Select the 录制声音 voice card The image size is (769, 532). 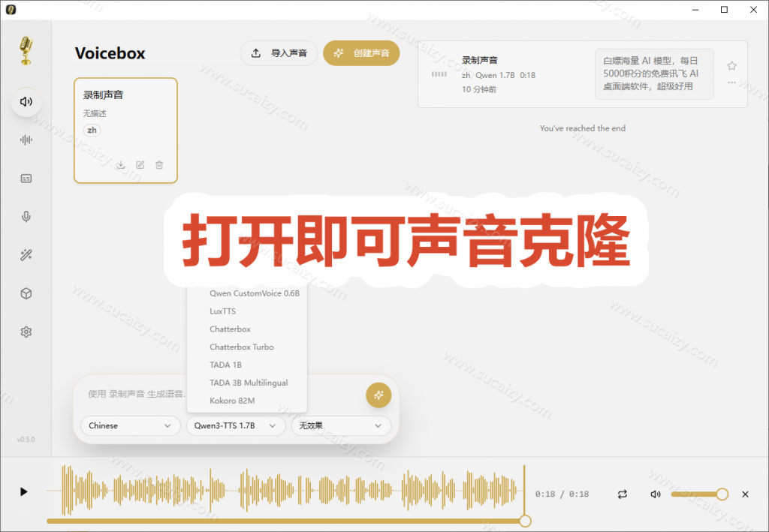125,131
